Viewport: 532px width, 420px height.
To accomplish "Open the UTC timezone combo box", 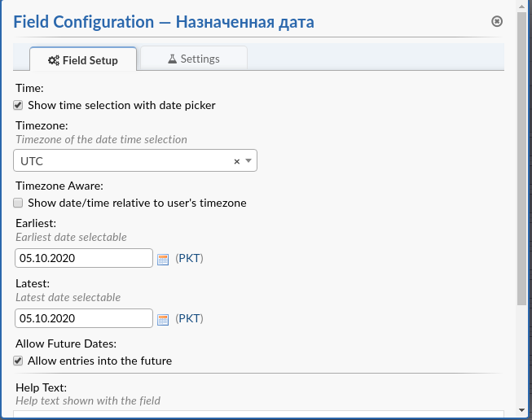I will [135, 160].
